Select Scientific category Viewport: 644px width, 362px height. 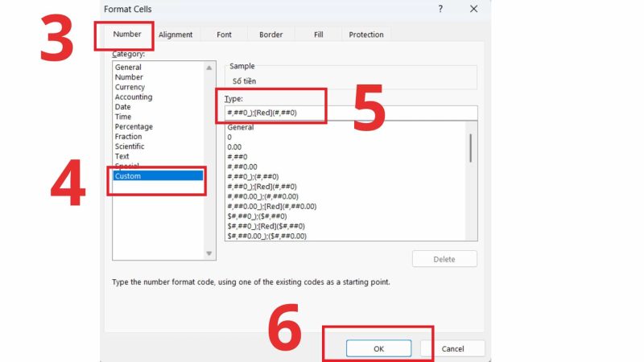(130, 146)
